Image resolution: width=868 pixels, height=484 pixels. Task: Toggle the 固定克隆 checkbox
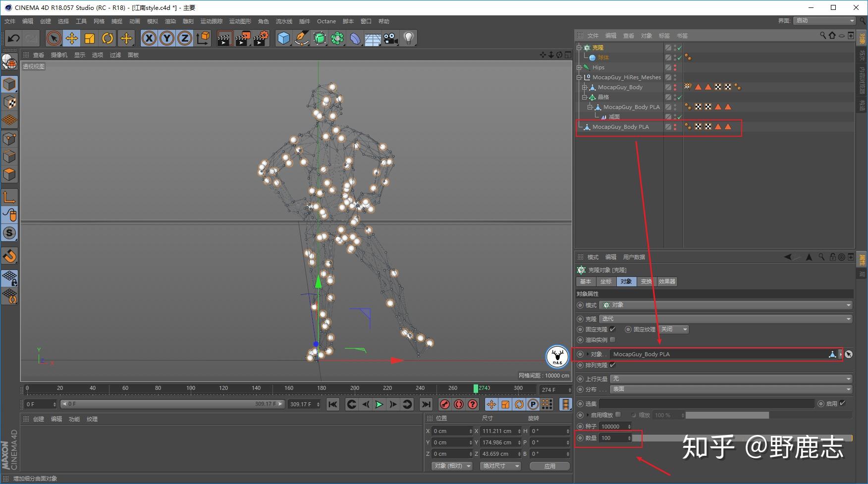(613, 329)
